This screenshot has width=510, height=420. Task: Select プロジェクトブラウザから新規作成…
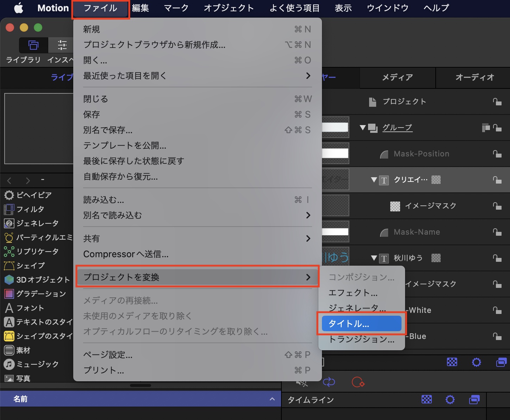(x=197, y=45)
